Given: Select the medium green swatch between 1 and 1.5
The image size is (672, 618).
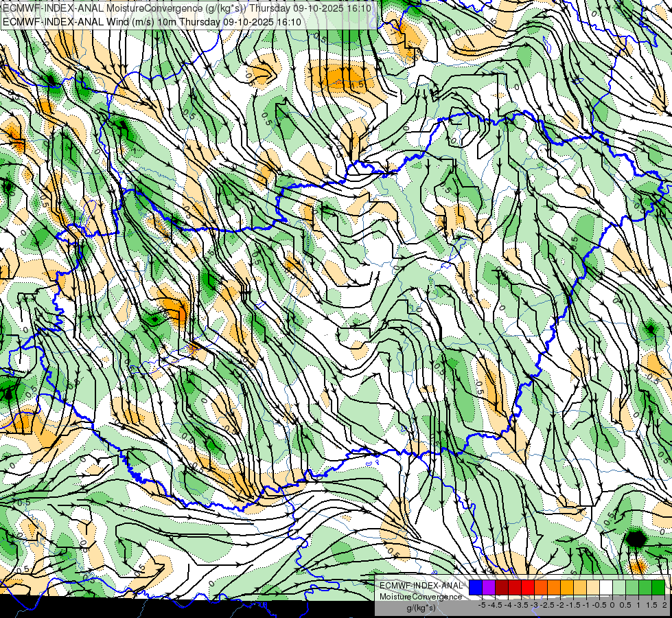Looking at the screenshot, I should 645,587.
